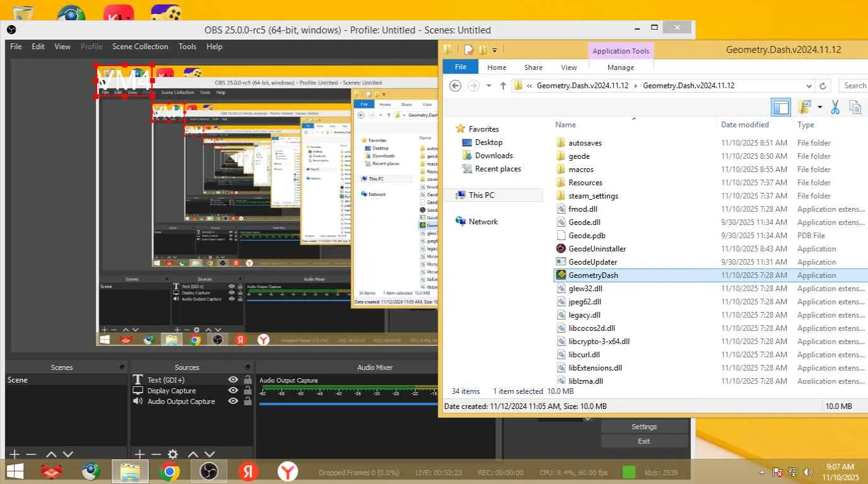Open source properties with the Sources gear icon

(x=172, y=454)
